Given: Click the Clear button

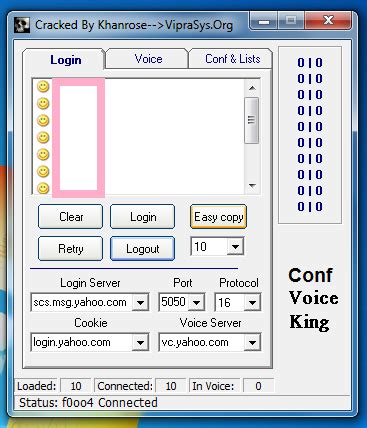Looking at the screenshot, I should pos(71,217).
